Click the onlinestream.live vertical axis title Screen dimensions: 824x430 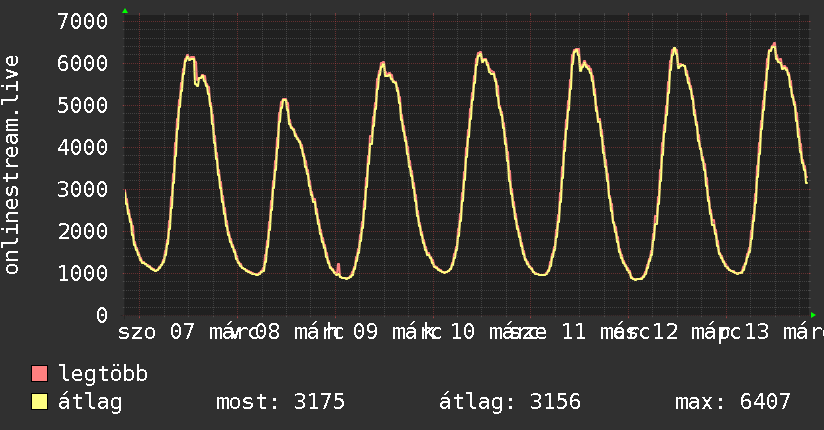coord(12,165)
